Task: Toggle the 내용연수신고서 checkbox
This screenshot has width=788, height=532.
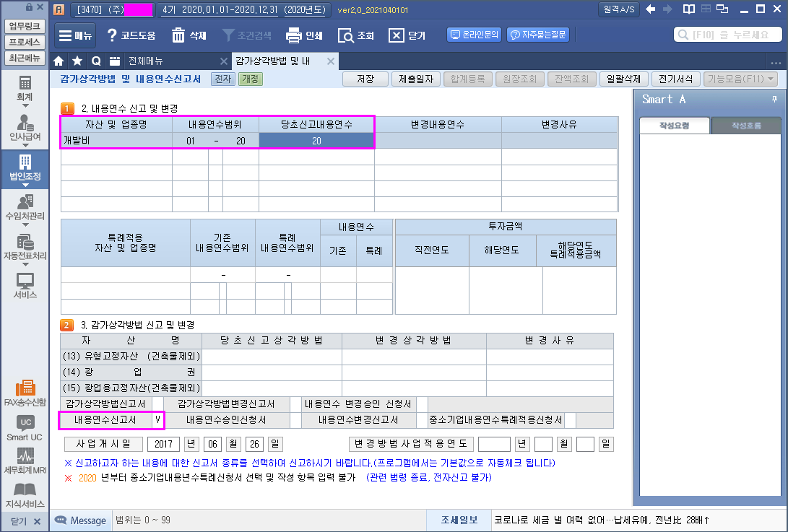Action: coord(157,419)
